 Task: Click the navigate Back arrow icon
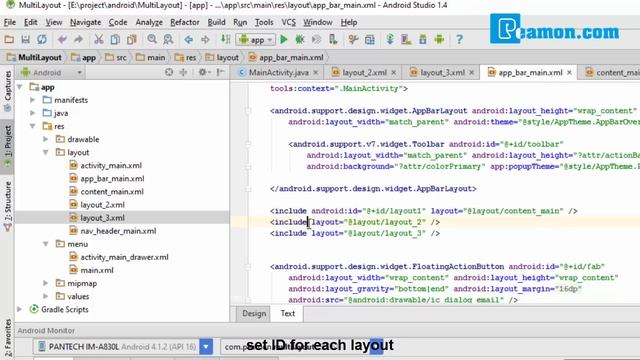coord(189,40)
